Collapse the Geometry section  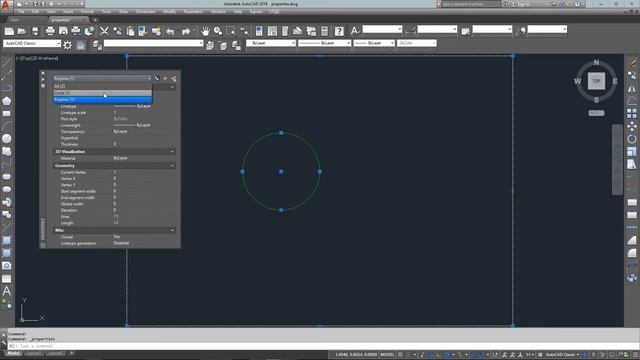click(172, 166)
